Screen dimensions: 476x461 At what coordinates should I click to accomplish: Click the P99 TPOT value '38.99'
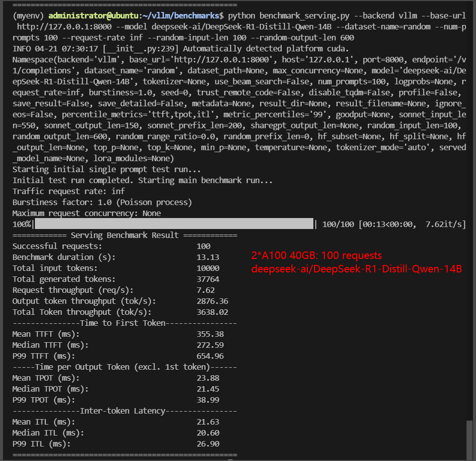[x=208, y=400]
